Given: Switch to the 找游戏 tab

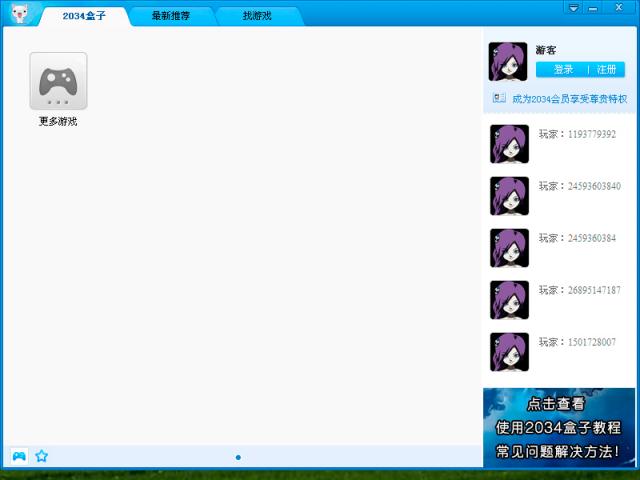Looking at the screenshot, I should [257, 16].
